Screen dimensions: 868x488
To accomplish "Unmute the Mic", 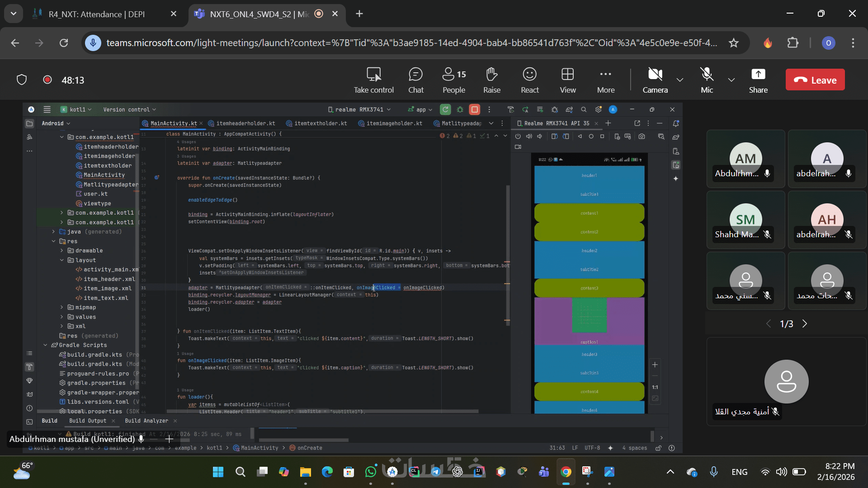I will (707, 80).
